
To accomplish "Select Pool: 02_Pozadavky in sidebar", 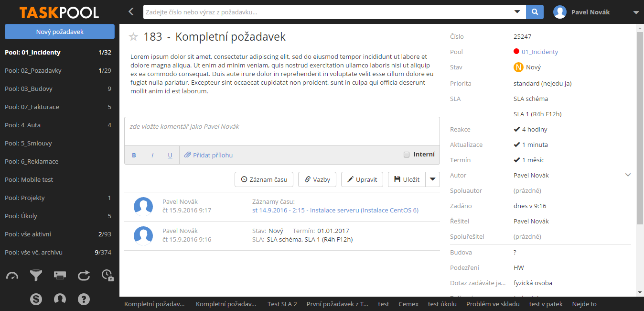I will (x=33, y=71).
